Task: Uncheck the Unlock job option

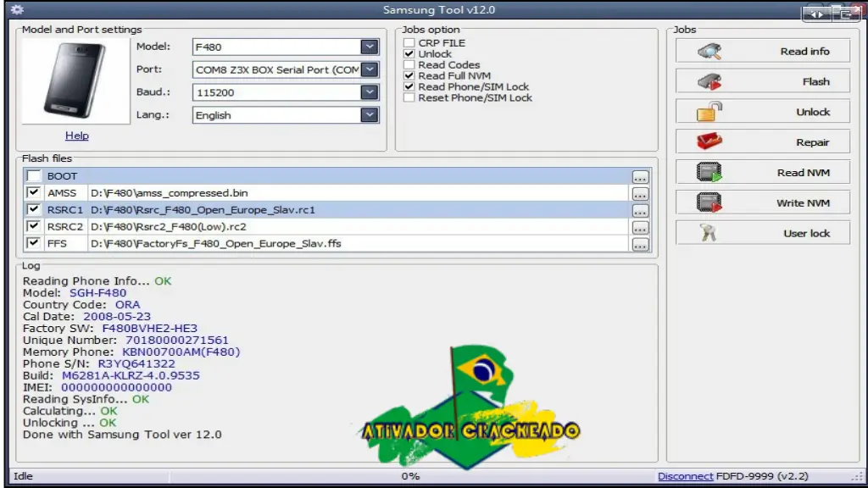Action: (x=409, y=53)
